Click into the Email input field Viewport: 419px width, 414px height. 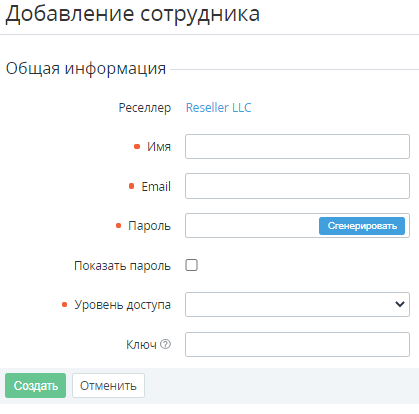click(297, 186)
